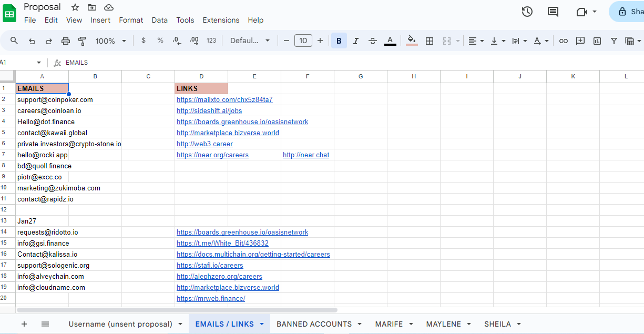Click the insert link icon
This screenshot has height=334, width=644.
coord(564,41)
